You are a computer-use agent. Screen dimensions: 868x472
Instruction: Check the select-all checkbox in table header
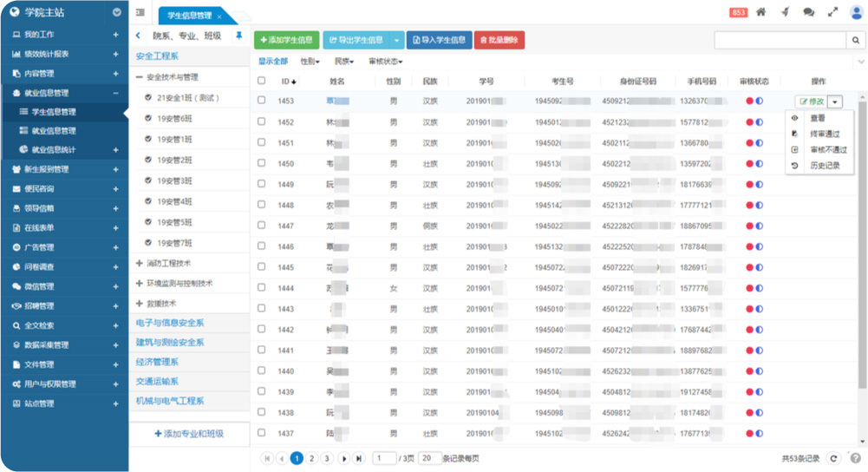coord(262,81)
